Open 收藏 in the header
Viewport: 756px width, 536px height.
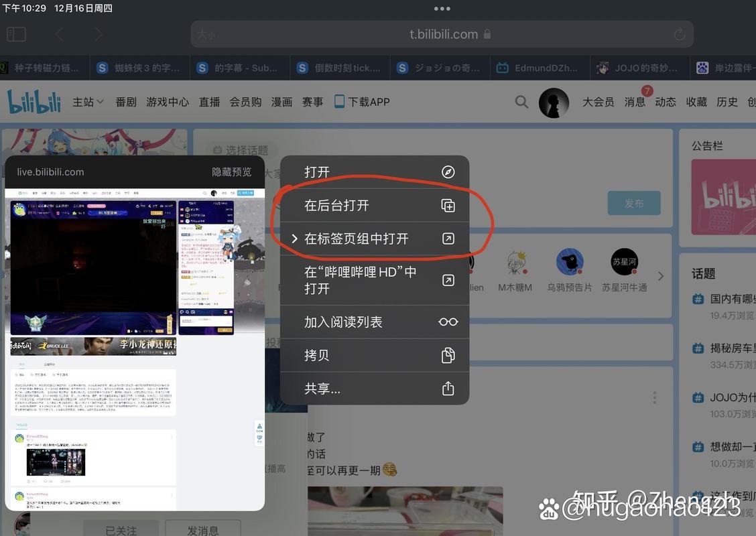(696, 102)
